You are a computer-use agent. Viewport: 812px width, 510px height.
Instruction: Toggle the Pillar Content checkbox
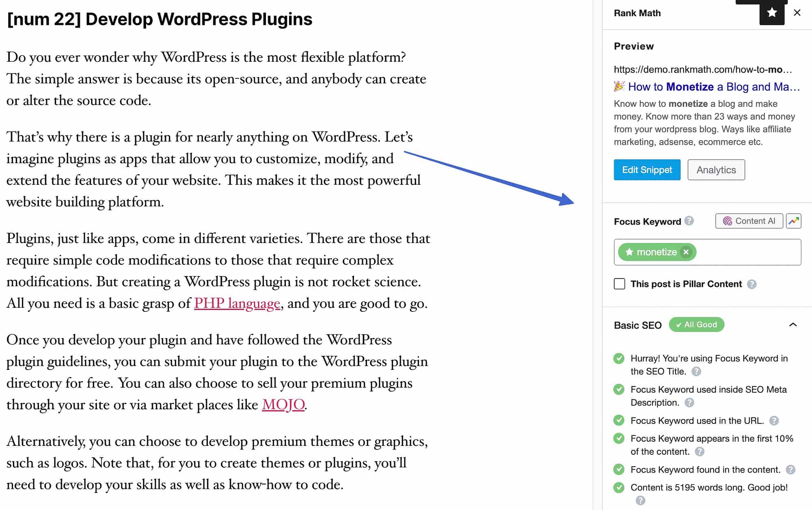pyautogui.click(x=619, y=284)
